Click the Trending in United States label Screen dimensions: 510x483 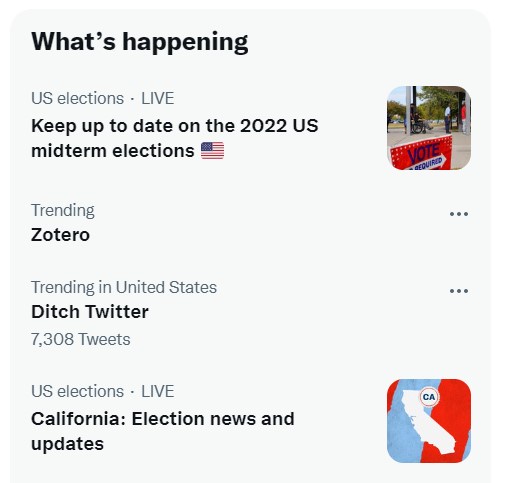point(124,287)
